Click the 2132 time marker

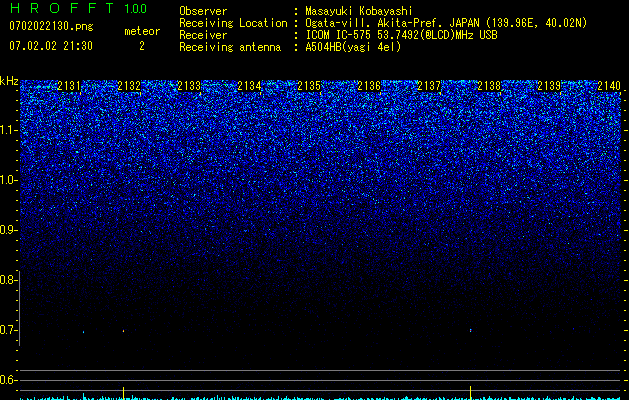pyautogui.click(x=129, y=86)
